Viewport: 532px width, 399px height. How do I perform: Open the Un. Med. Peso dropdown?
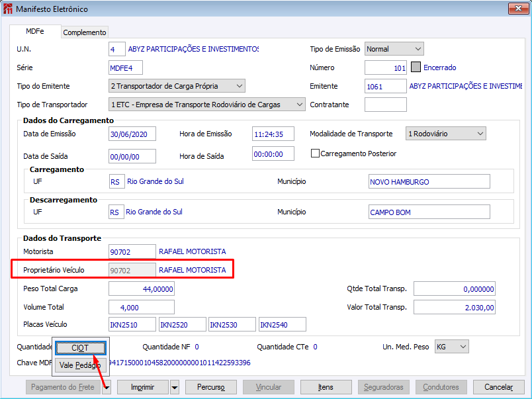[451, 347]
